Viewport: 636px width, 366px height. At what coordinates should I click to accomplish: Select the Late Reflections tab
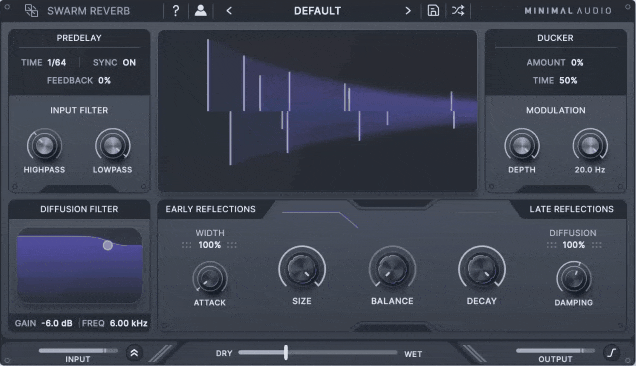pos(571,209)
